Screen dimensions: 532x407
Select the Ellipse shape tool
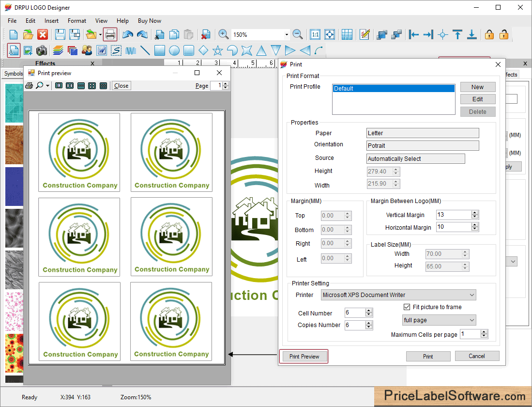coord(174,50)
